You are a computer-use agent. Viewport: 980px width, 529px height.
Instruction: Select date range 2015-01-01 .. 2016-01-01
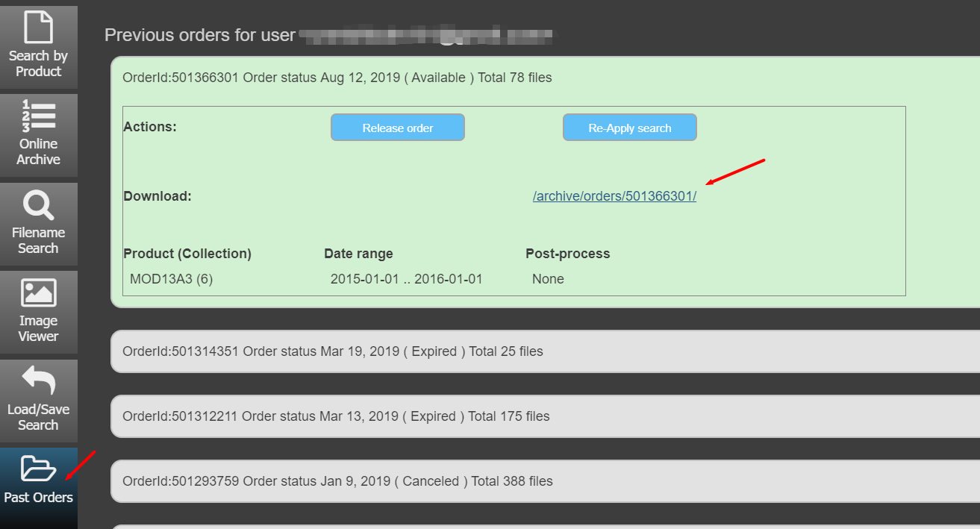407,279
